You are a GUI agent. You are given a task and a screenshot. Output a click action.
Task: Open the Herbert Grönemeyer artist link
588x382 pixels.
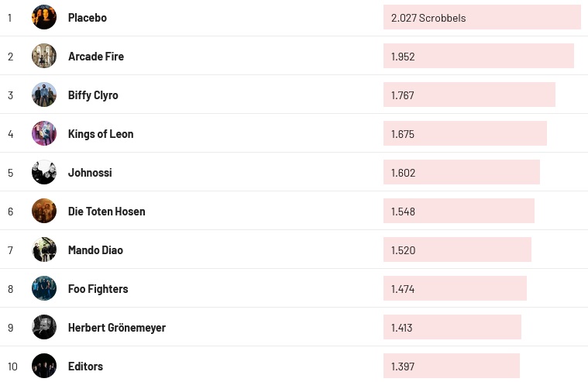(x=117, y=327)
